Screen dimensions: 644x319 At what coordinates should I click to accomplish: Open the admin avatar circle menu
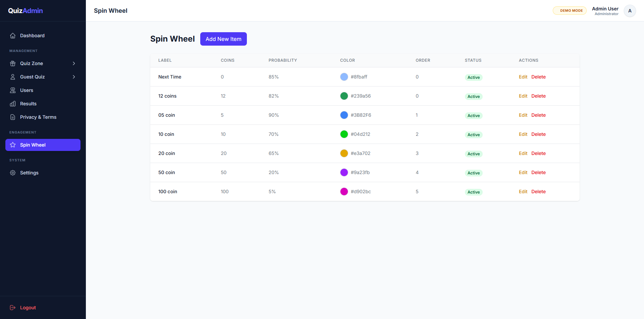click(630, 10)
